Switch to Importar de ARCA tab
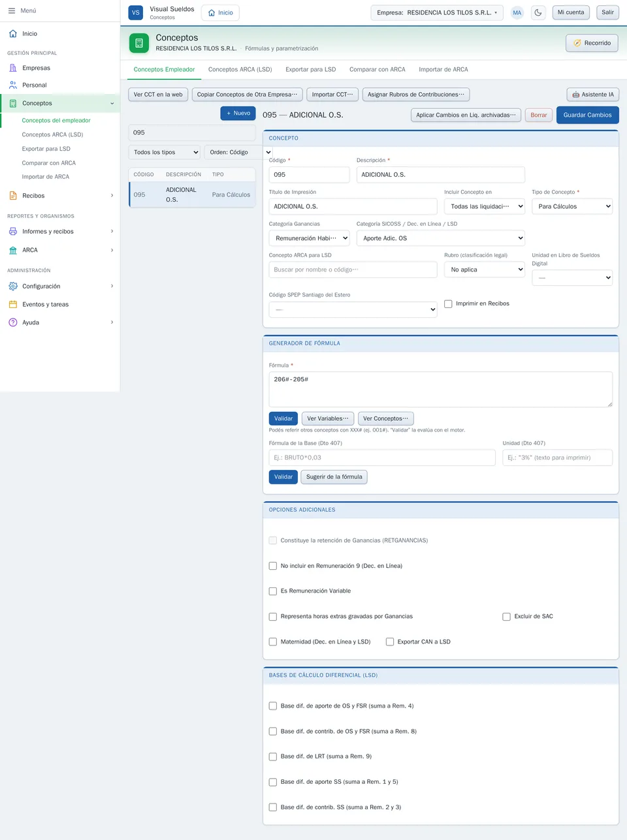Screen dimensions: 627x840 coord(443,69)
